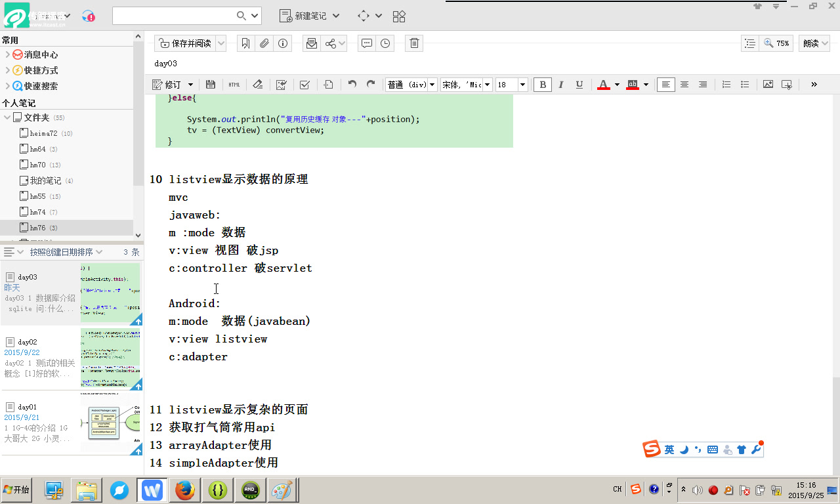The height and width of the screenshot is (504, 840).
Task: Pick a font color from the red A swatch
Action: point(602,85)
